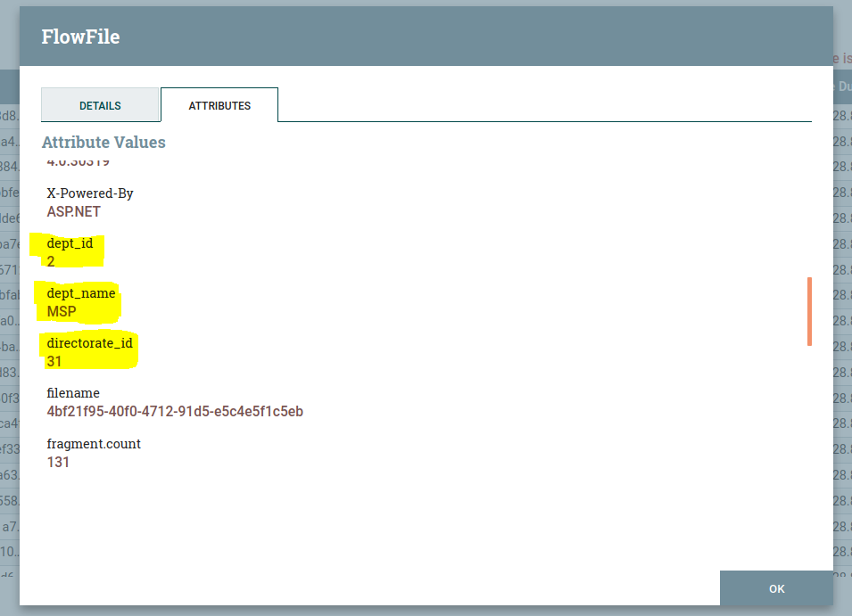
Task: Select the dept_id value 2
Action: [52, 261]
